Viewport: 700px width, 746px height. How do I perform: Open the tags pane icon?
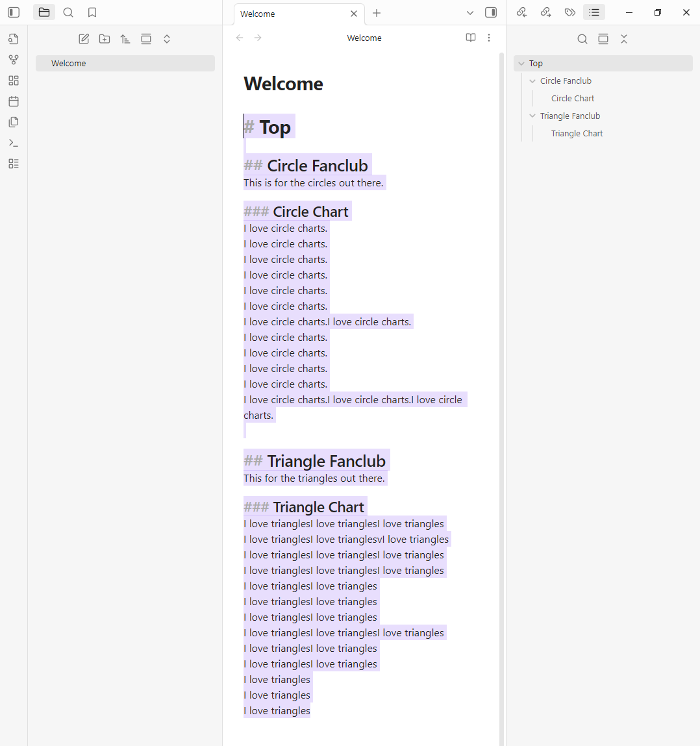pos(570,12)
